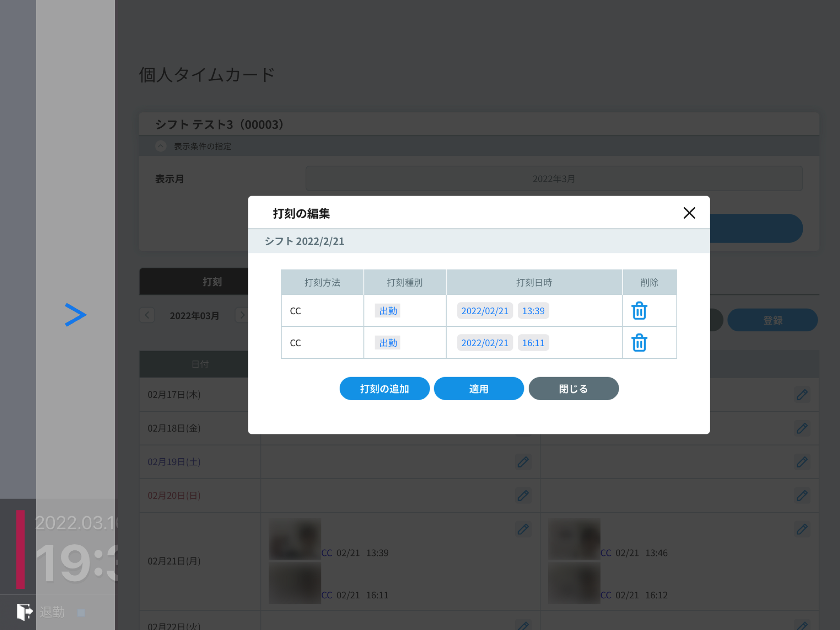Click the 打刻の追加 button
840x630 pixels.
[384, 388]
